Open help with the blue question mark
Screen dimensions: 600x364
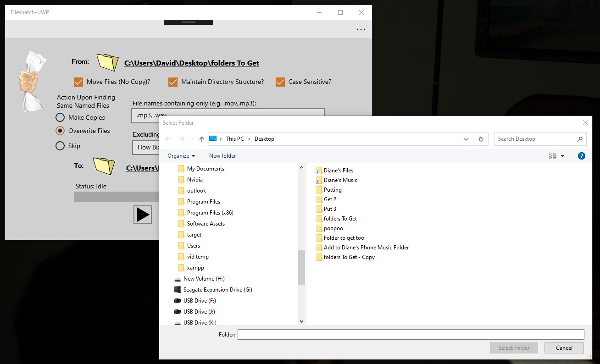[x=582, y=156]
